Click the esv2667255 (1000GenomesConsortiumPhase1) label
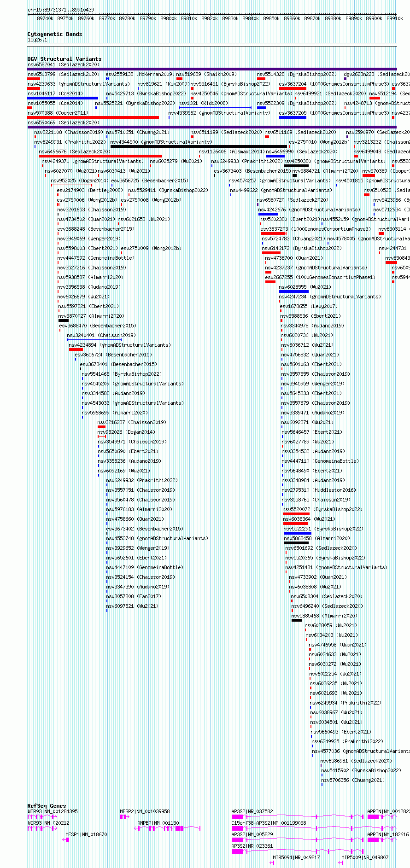 pos(320,277)
